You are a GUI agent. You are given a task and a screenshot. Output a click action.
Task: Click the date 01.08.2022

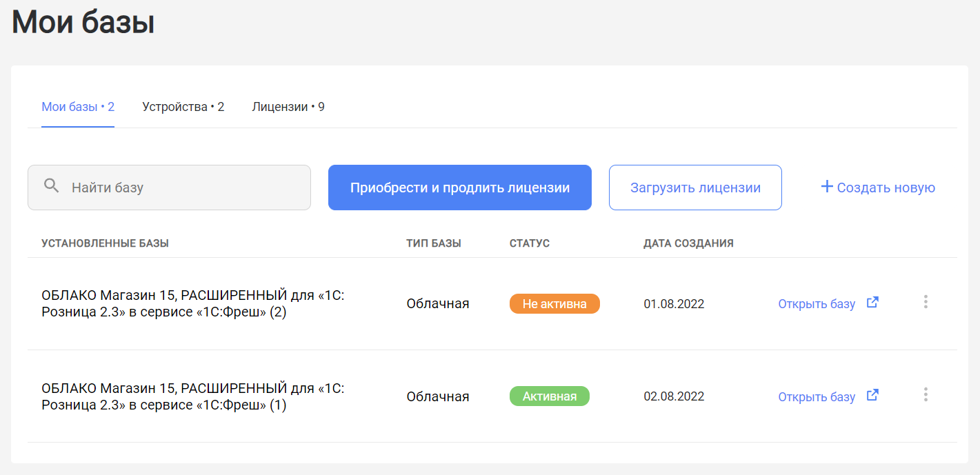click(x=674, y=304)
